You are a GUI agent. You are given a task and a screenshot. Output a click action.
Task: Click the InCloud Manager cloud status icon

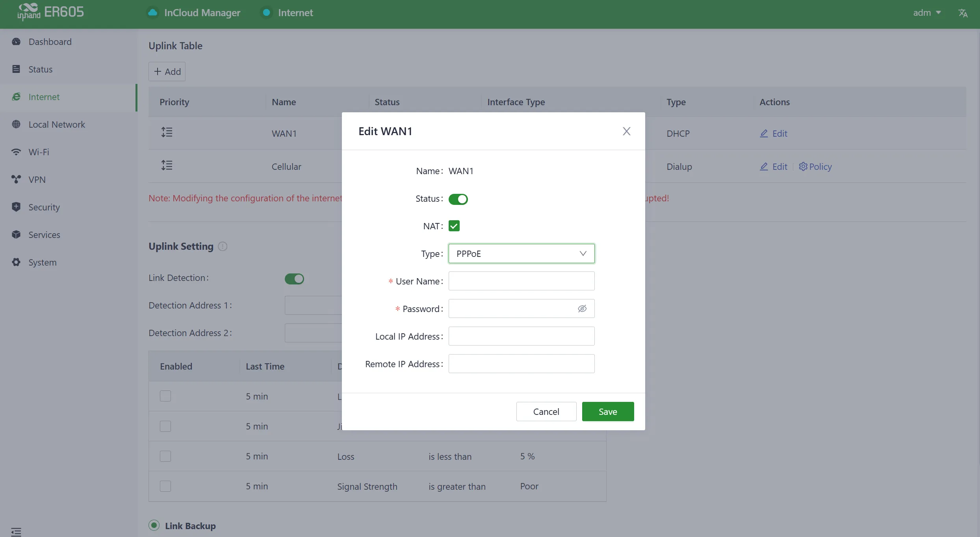click(x=152, y=13)
